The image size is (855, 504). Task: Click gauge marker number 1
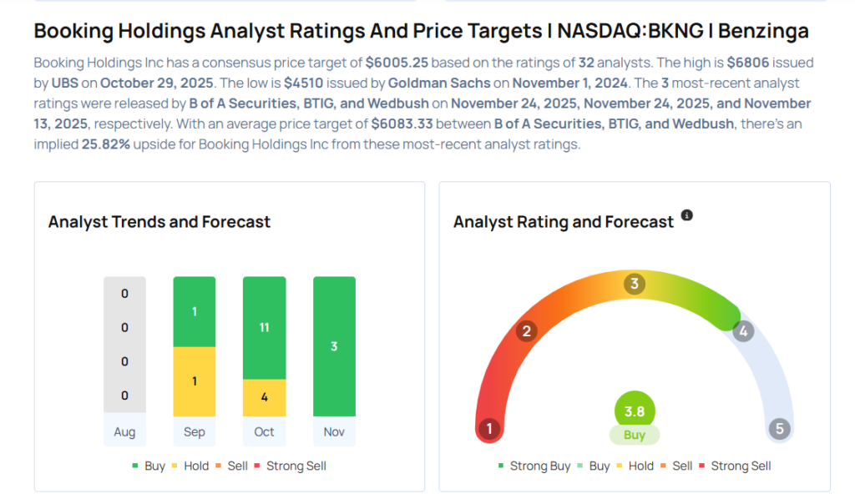pos(489,430)
